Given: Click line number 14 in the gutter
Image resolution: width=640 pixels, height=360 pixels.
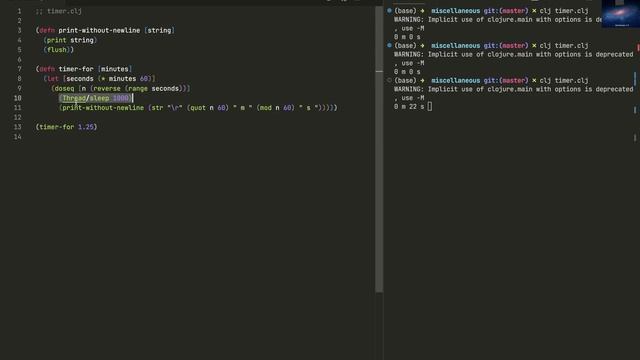Looking at the screenshot, I should 18,137.
